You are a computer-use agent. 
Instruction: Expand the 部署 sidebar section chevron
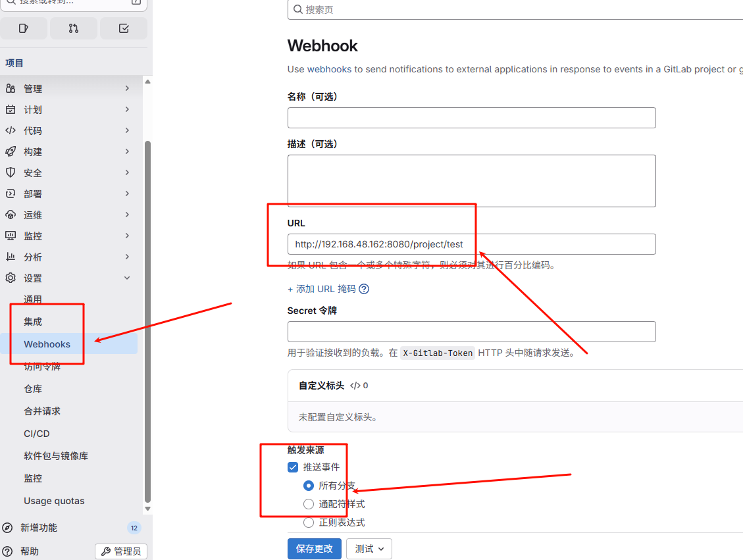coord(127,193)
